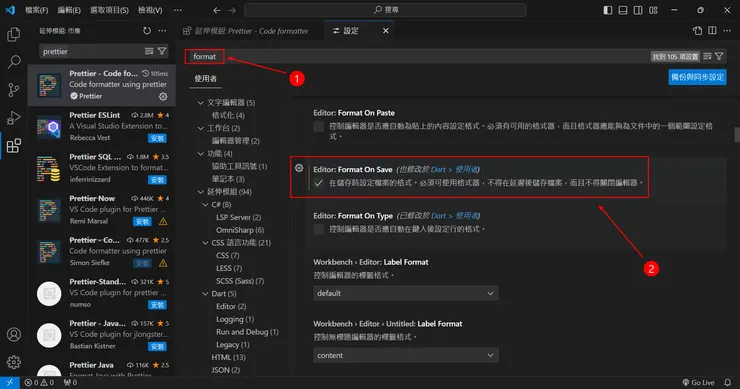Select OmniSharp (6) in settings tree
The height and width of the screenshot is (389, 740).
(240, 230)
